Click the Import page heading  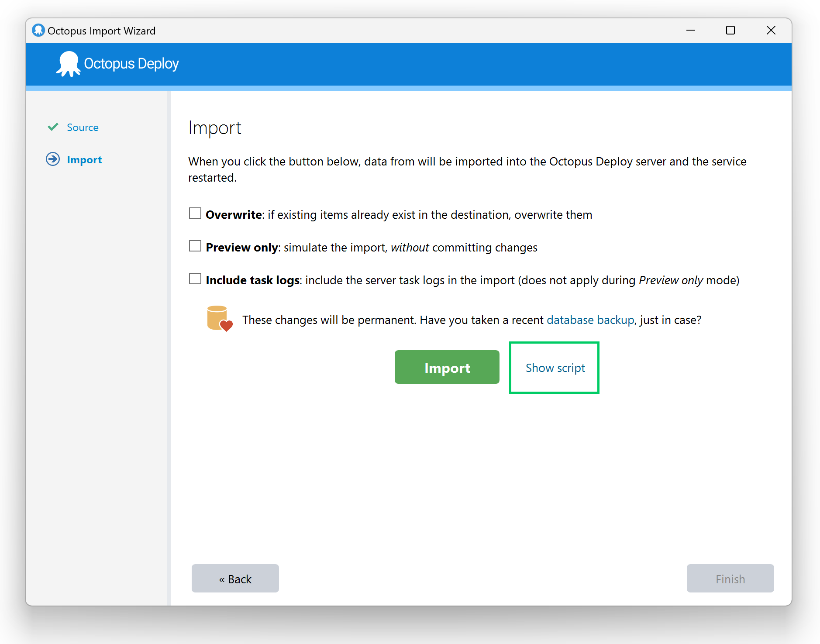215,128
